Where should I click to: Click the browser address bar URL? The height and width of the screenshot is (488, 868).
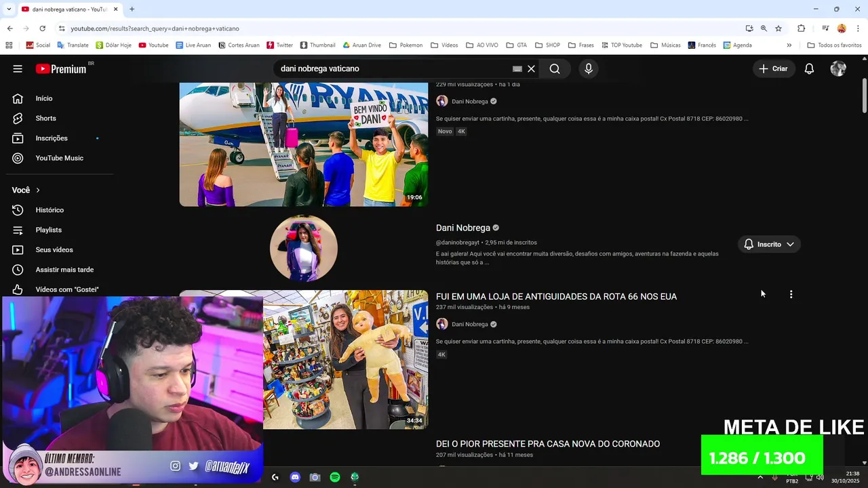155,28
